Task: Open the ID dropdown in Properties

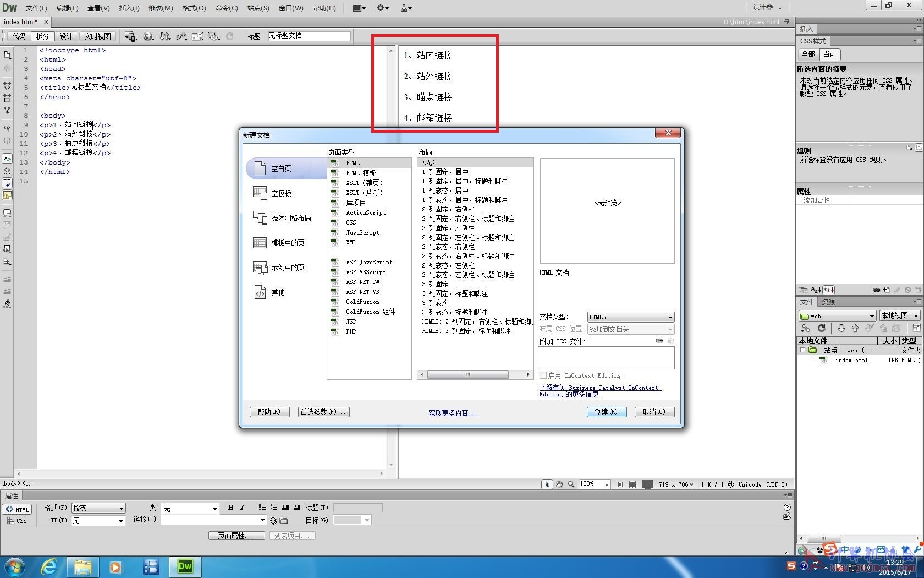Action: [99, 520]
